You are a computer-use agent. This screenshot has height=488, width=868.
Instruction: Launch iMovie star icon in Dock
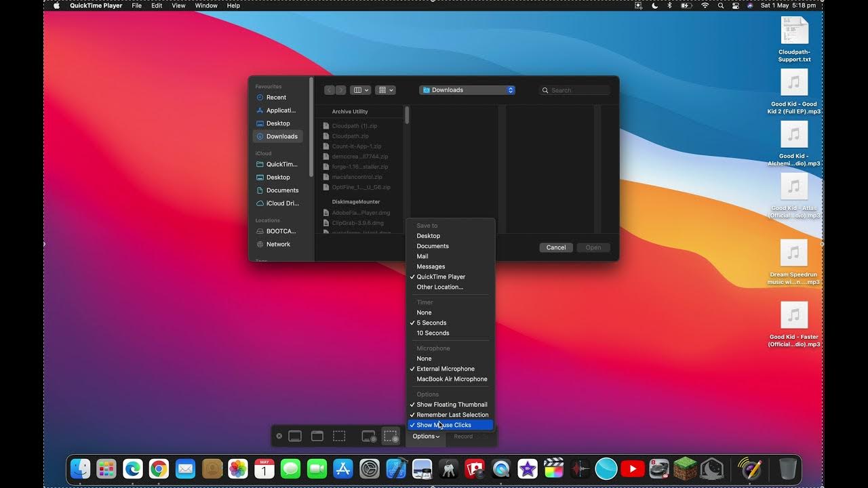pos(528,468)
